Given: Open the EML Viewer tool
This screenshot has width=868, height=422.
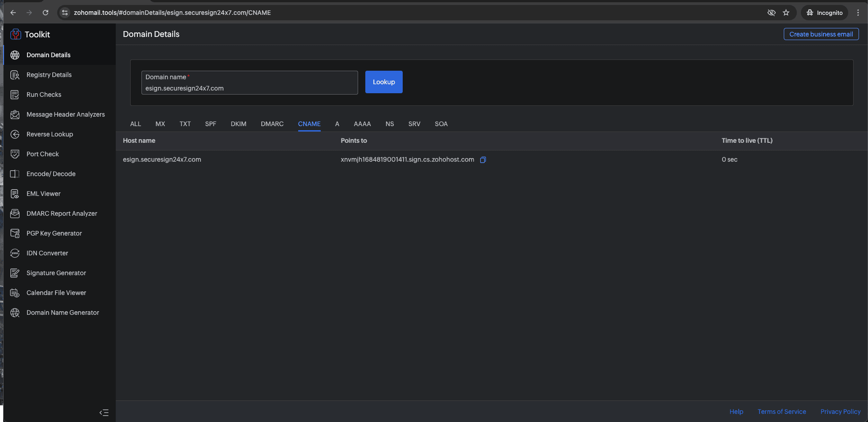Looking at the screenshot, I should click(x=43, y=194).
